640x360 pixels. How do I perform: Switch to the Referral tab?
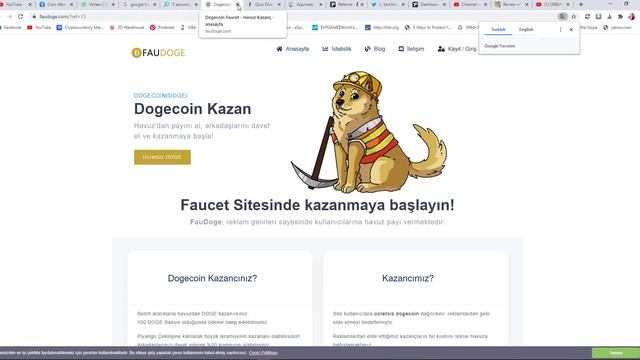(x=346, y=4)
